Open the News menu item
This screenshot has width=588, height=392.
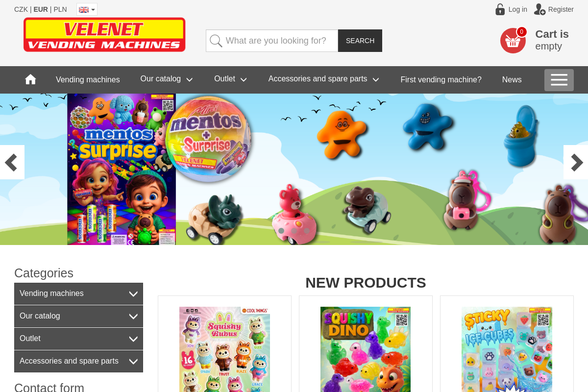512,79
